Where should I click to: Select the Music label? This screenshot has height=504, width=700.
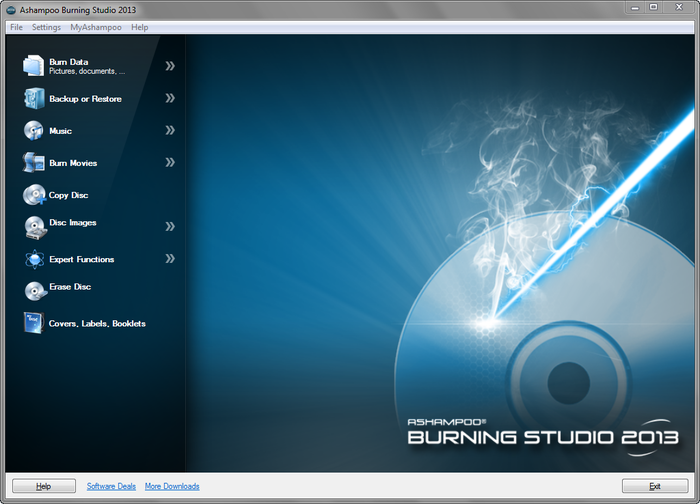pos(60,131)
